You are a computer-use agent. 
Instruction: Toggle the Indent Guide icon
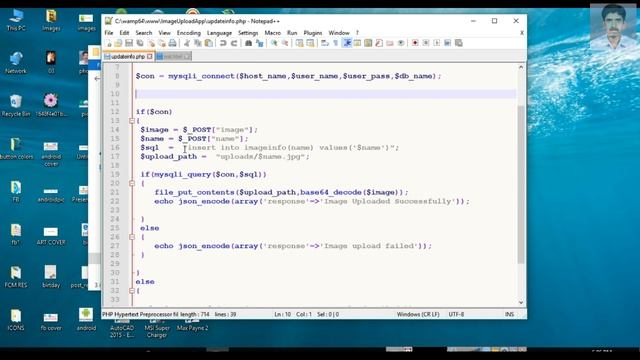click(347, 43)
